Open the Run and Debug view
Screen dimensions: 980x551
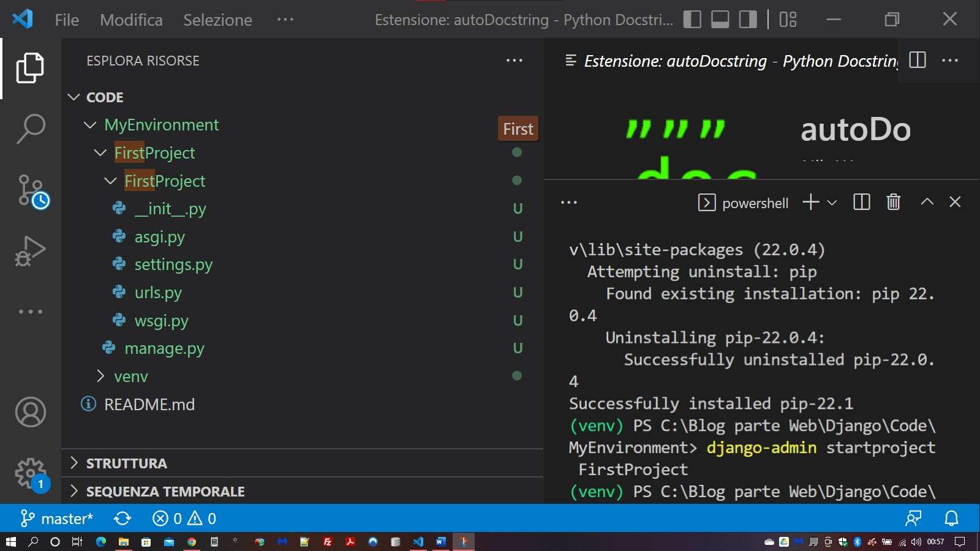click(30, 251)
